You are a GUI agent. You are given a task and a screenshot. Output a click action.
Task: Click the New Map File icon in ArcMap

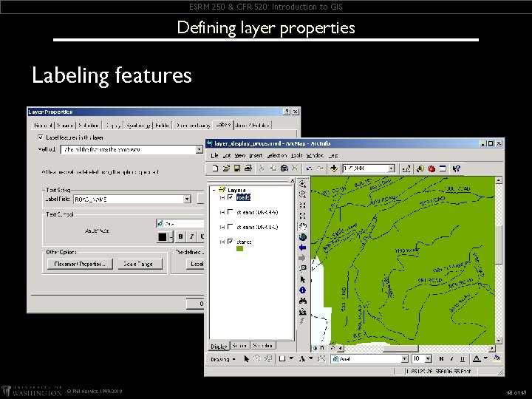pyautogui.click(x=215, y=168)
